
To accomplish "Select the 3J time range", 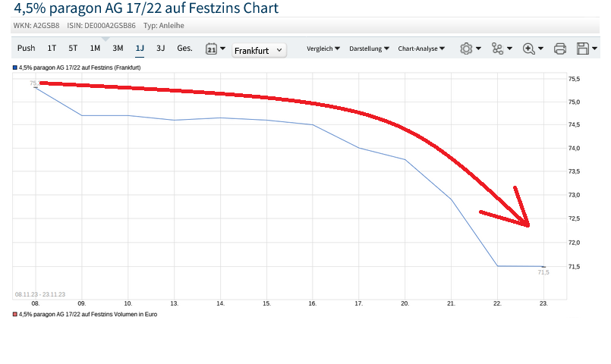I will click(x=161, y=48).
